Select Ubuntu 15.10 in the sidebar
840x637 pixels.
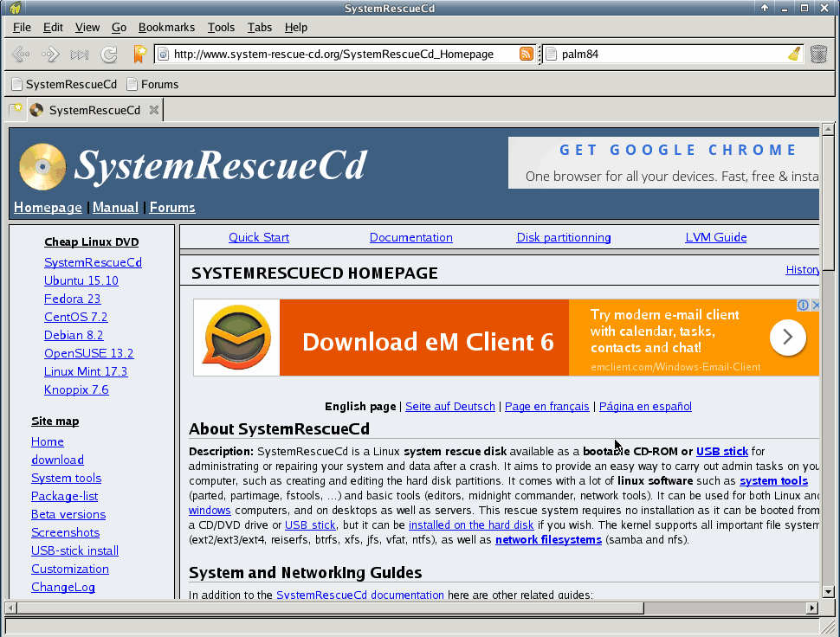coord(81,280)
